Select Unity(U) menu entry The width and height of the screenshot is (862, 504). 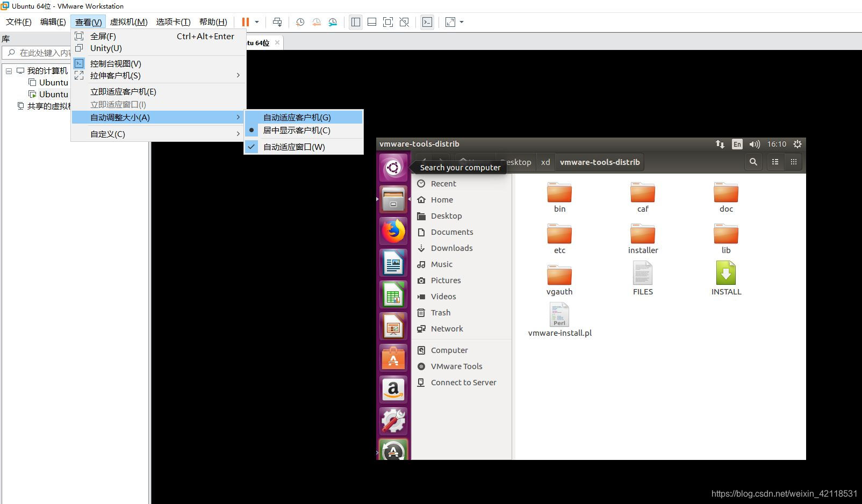159,48
